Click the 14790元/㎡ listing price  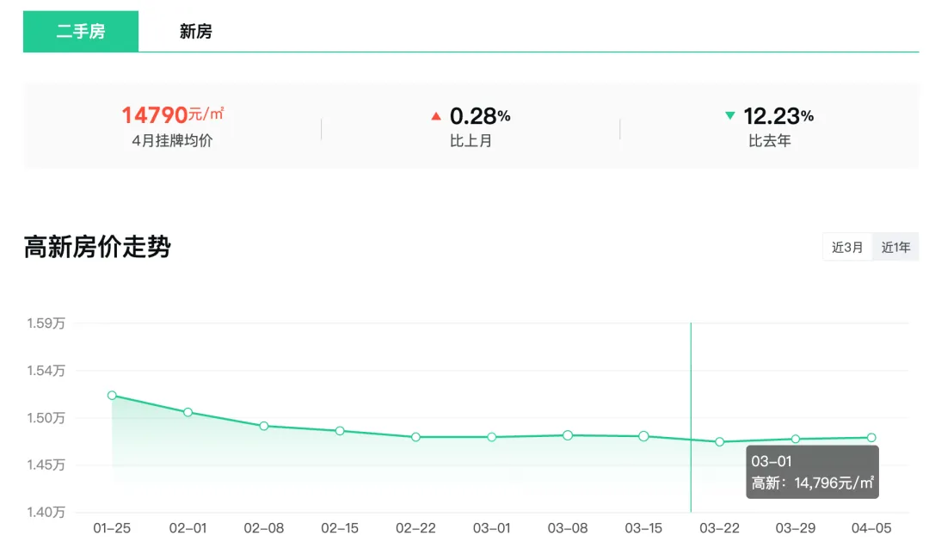tap(172, 115)
